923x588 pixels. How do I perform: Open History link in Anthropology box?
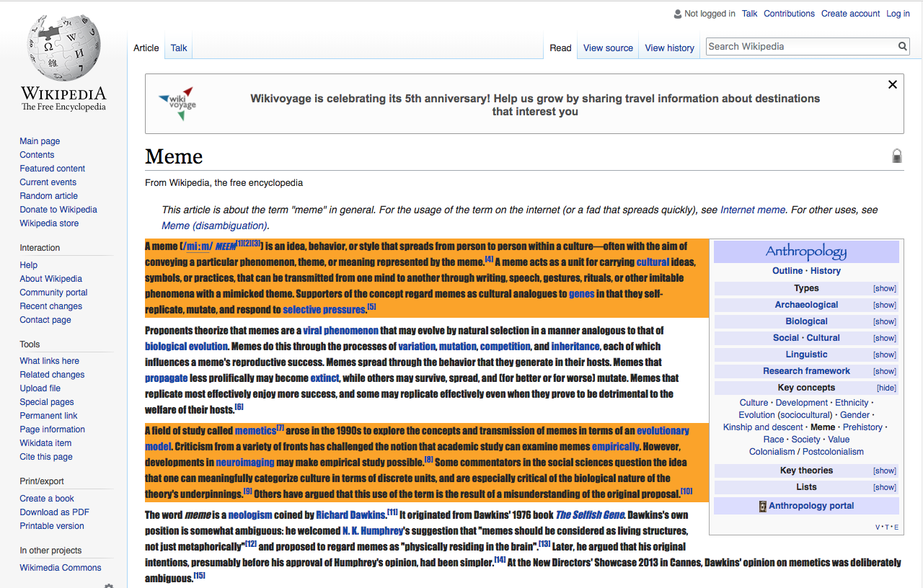826,271
